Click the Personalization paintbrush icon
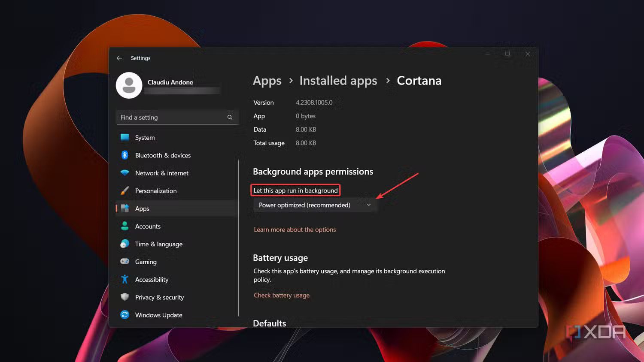Screen dimensions: 644x362 125,190
